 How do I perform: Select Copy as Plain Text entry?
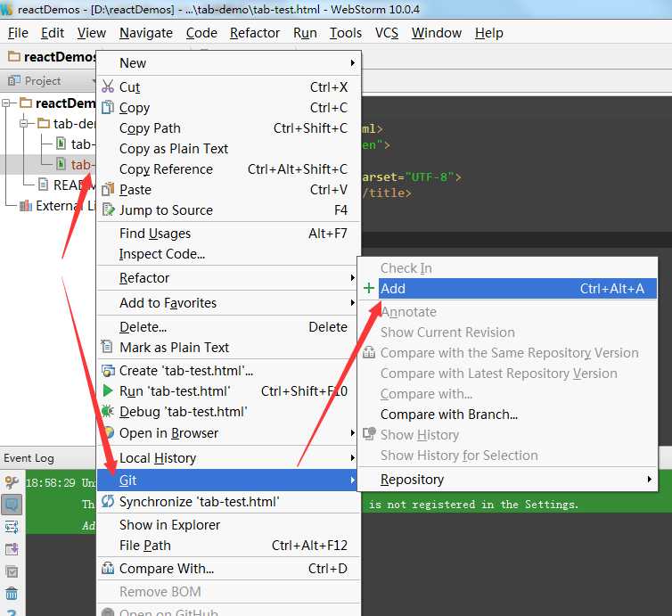coord(228,149)
